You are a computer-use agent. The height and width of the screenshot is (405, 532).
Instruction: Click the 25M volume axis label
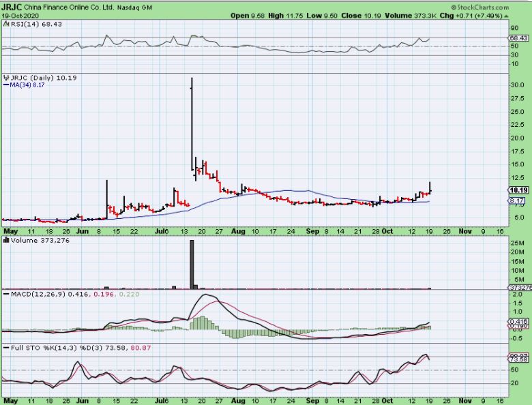click(518, 243)
